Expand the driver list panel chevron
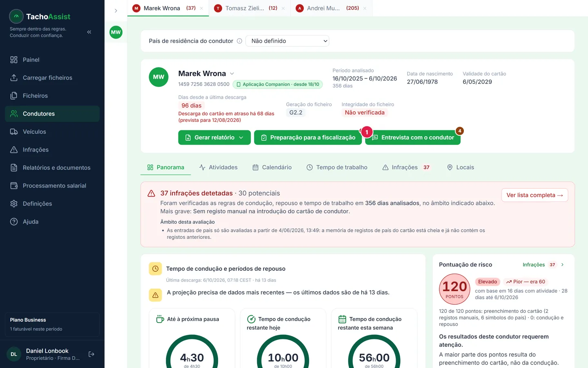This screenshot has width=588, height=368. click(116, 11)
